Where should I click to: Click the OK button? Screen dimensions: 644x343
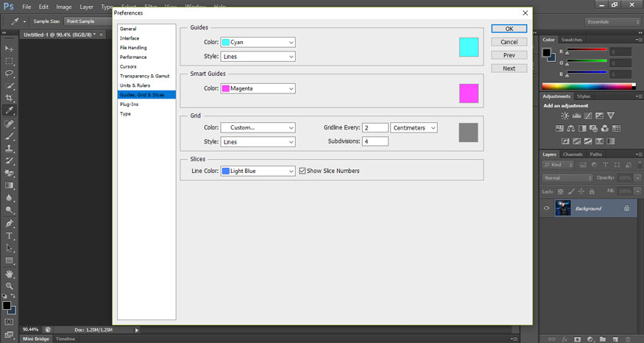pos(509,29)
